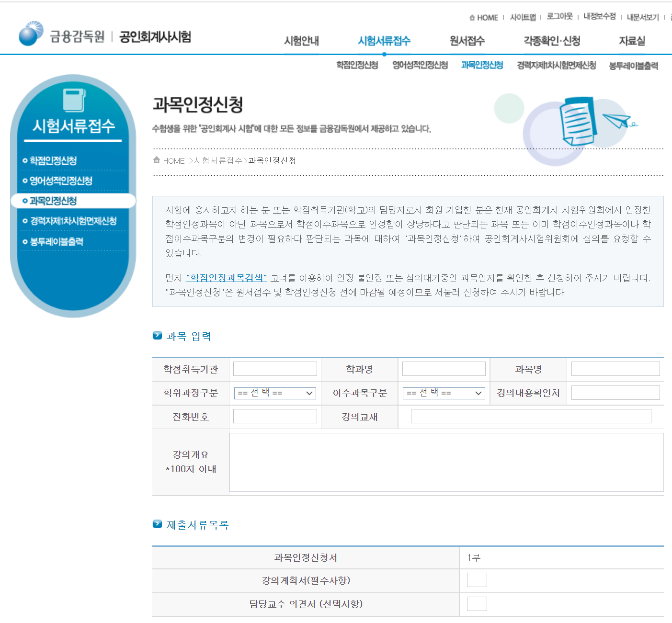The height and width of the screenshot is (623, 672).
Task: Focus the 학점취득기관 input field
Action: coord(275,369)
